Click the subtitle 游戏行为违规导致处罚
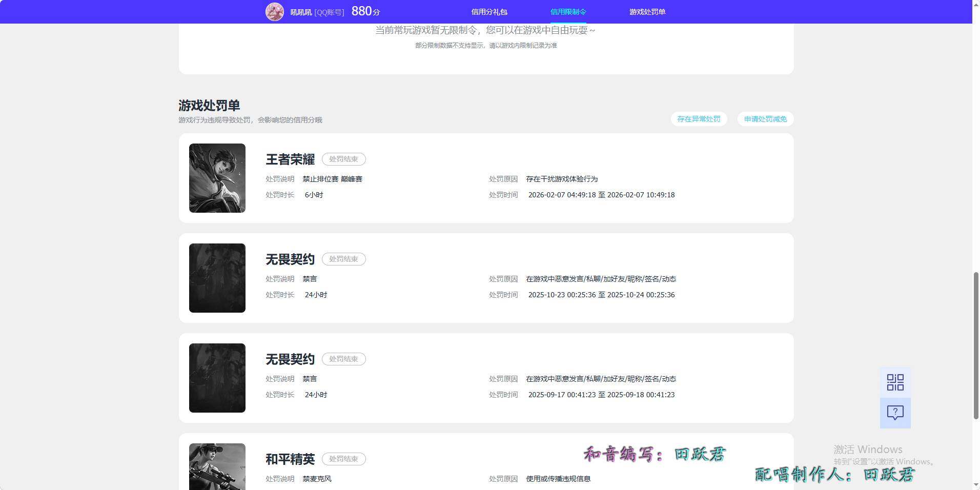 point(250,120)
